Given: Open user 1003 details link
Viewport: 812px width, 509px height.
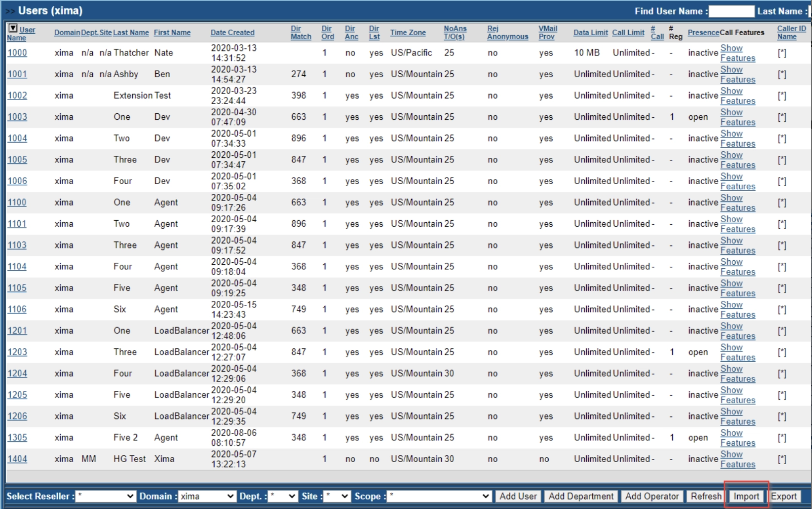Looking at the screenshot, I should [17, 117].
